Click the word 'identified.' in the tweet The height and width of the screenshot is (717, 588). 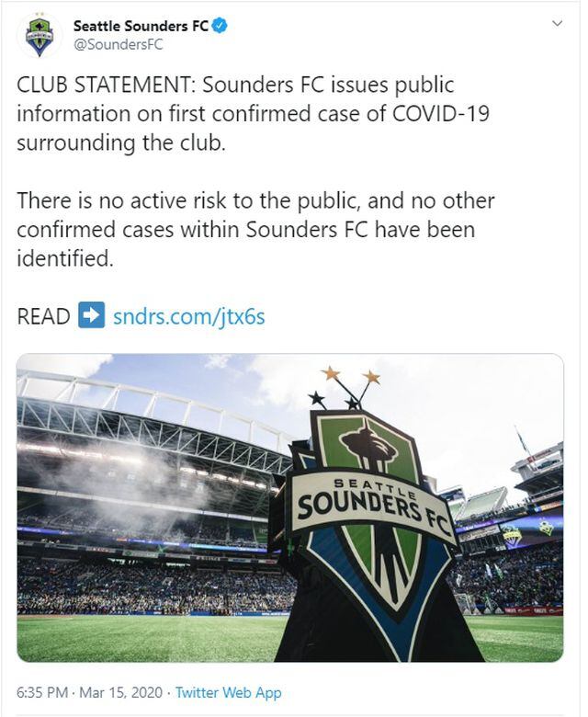64,258
